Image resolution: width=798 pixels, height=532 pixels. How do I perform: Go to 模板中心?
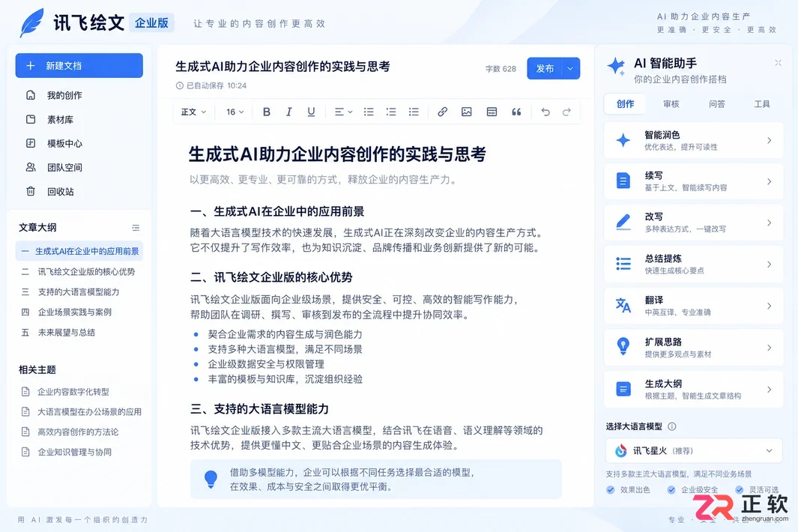[64, 144]
